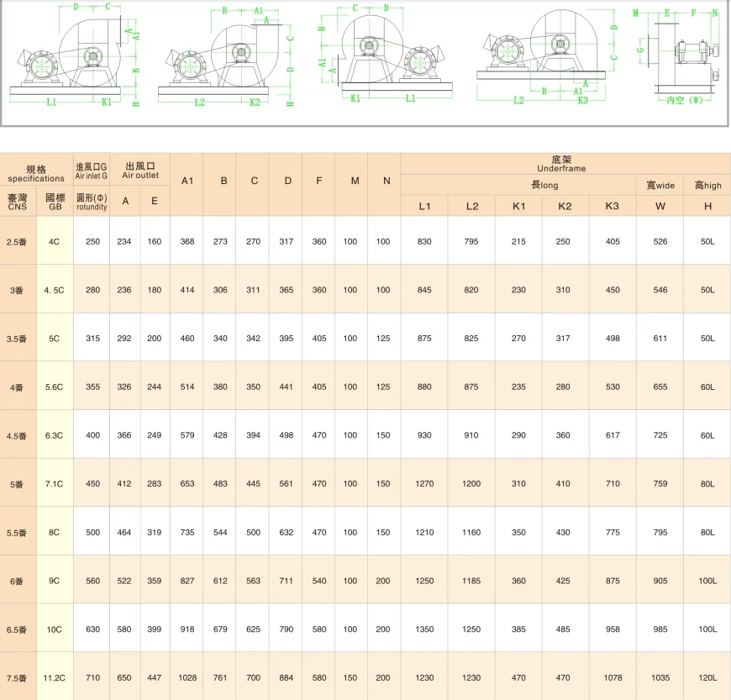Click the "K2" dimension label in the fan diagram

(x=255, y=103)
